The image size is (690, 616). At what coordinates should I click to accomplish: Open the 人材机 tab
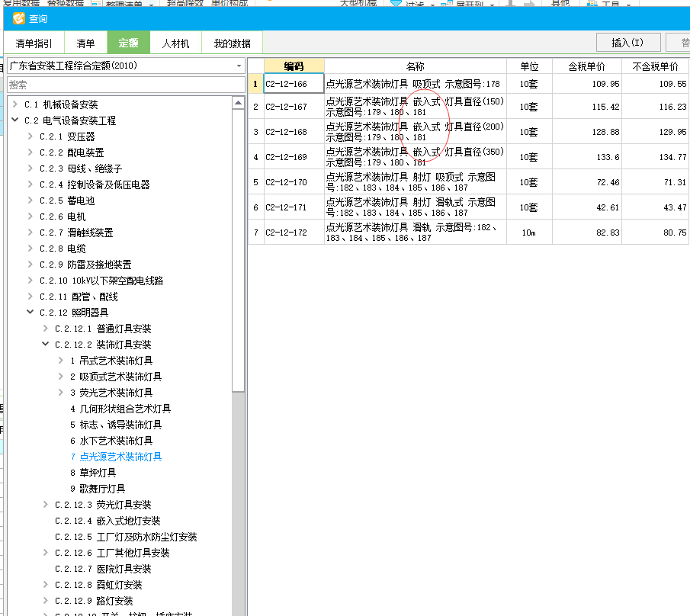tap(175, 43)
